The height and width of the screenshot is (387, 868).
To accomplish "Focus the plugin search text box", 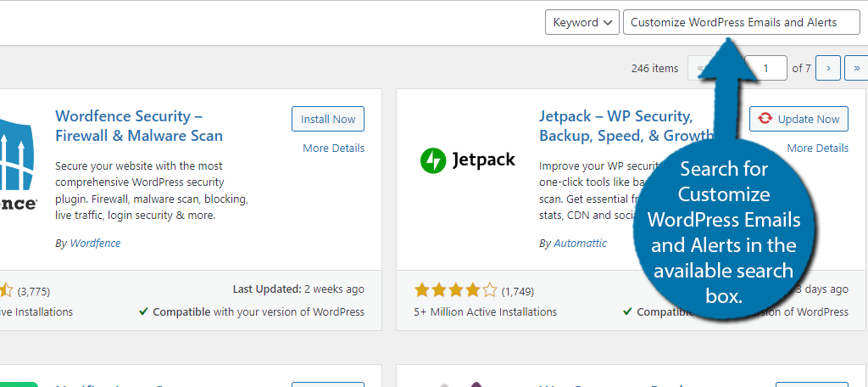I will coord(741,23).
